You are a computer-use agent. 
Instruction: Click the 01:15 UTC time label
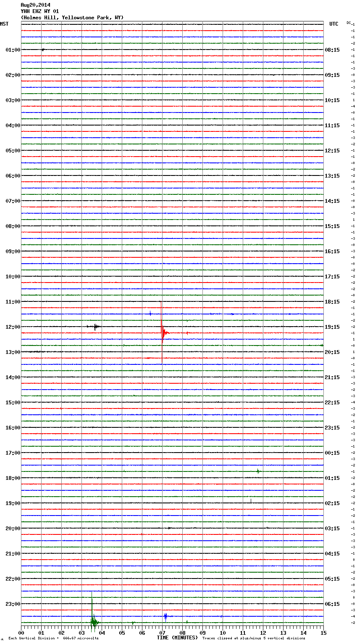pos(332,478)
